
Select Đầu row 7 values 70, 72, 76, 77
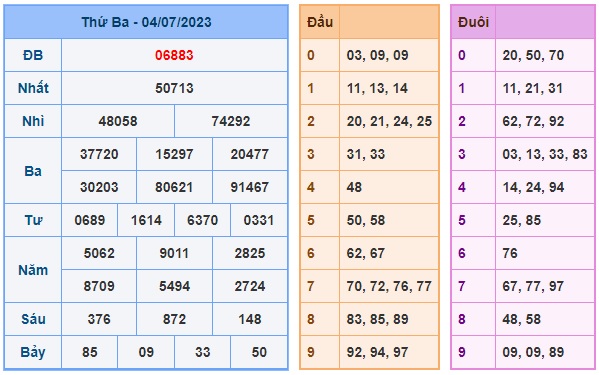(389, 286)
